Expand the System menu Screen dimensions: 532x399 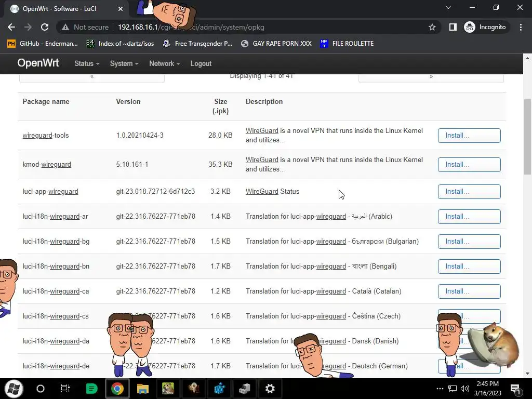coord(124,63)
